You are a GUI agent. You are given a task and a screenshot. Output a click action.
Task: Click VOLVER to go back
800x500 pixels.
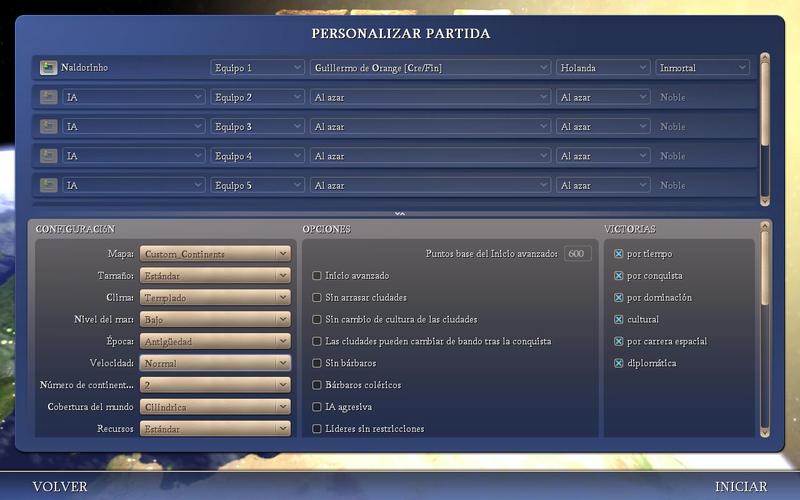tap(60, 487)
